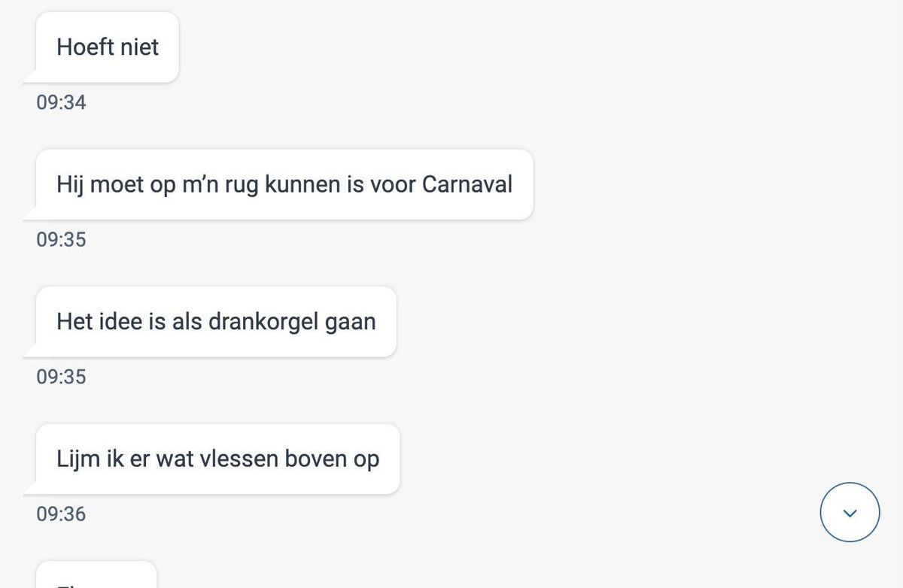Viewport: 903px width, 588px height.
Task: Click the word "Carnaval" in the chat
Action: coord(467,185)
